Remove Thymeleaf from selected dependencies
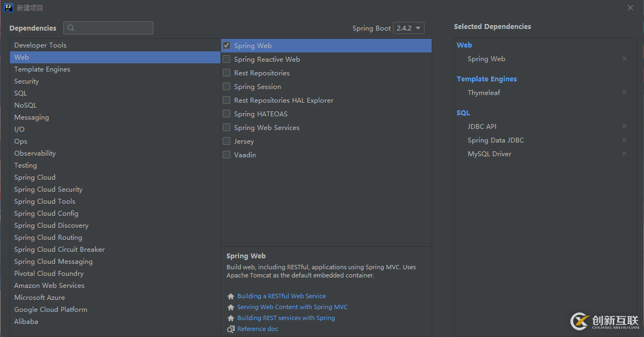 click(624, 92)
